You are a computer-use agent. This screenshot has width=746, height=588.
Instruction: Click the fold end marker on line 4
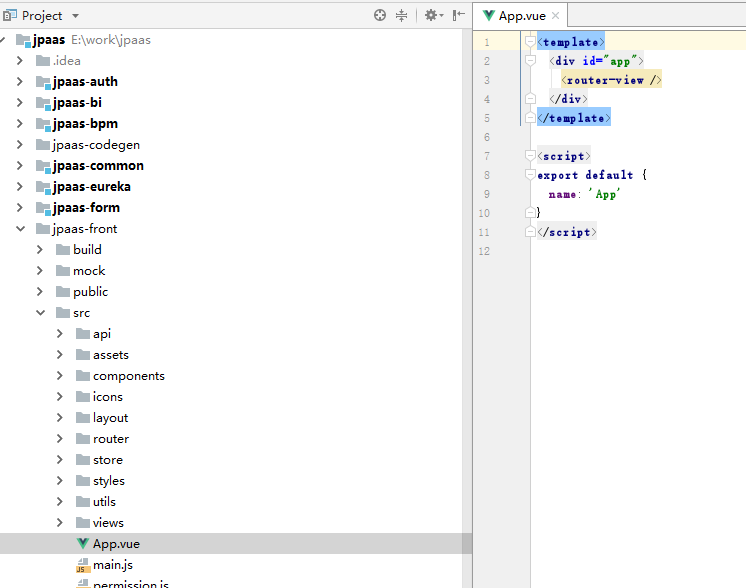[530, 98]
